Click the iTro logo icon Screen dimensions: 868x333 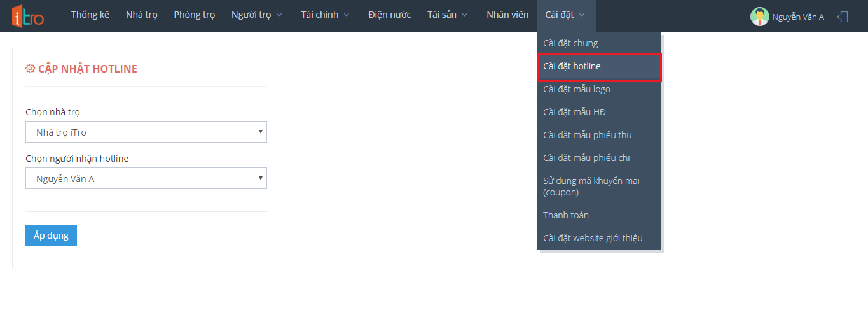28,16
